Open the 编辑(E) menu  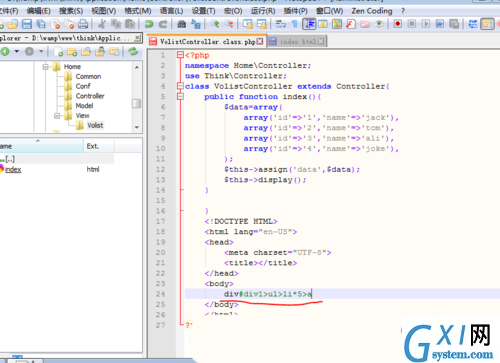(38, 11)
